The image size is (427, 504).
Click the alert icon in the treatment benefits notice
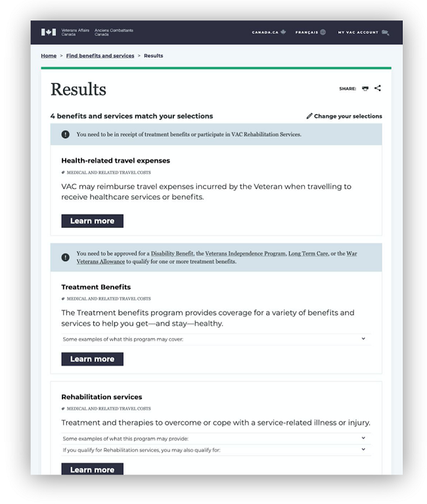click(x=65, y=135)
